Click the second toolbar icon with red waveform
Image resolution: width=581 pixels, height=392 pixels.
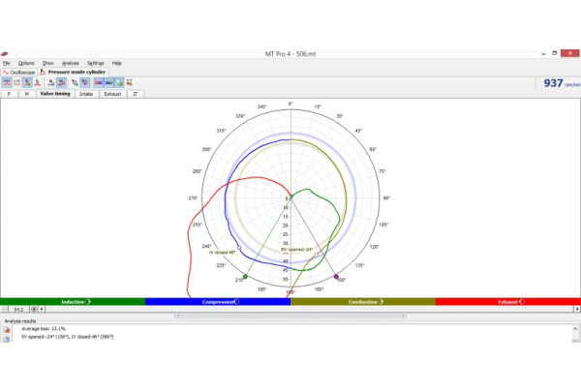(17, 82)
